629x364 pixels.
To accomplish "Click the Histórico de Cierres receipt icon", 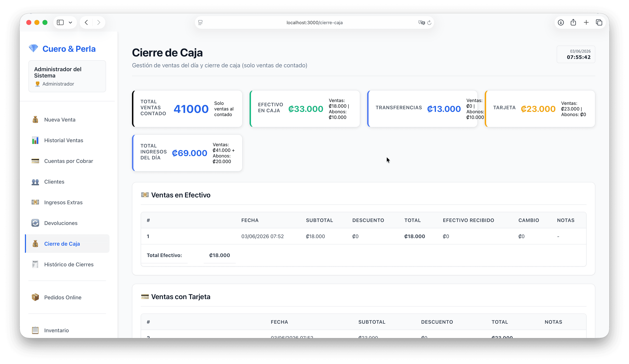I will pyautogui.click(x=35, y=264).
